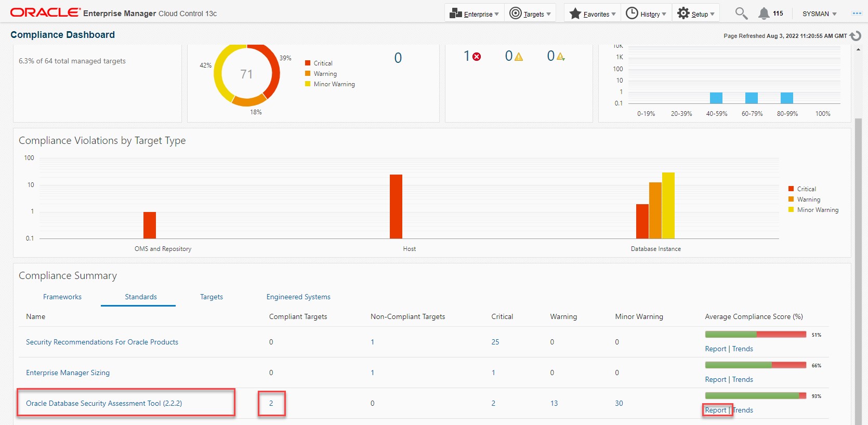Viewport: 868px width, 425px height.
Task: Click Report link for Oracle Database Security Assessment
Action: [716, 410]
